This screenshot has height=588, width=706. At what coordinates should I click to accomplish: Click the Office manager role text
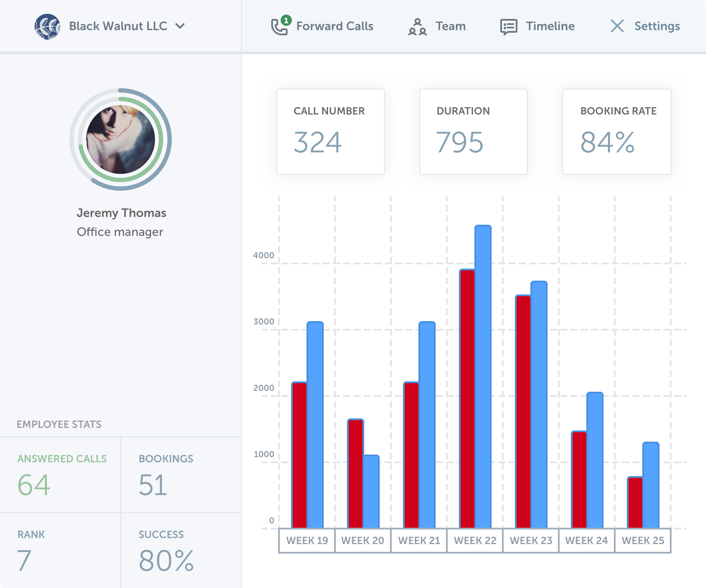[120, 232]
